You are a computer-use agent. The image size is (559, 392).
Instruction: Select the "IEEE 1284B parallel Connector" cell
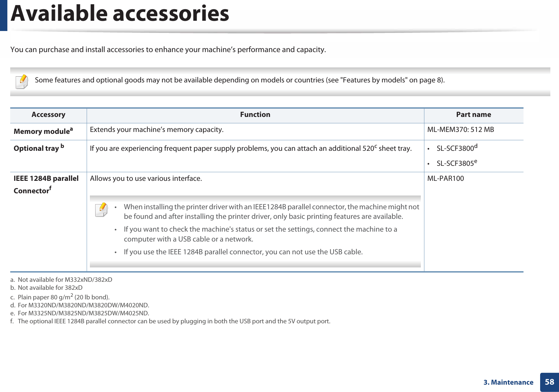pyautogui.click(x=46, y=184)
